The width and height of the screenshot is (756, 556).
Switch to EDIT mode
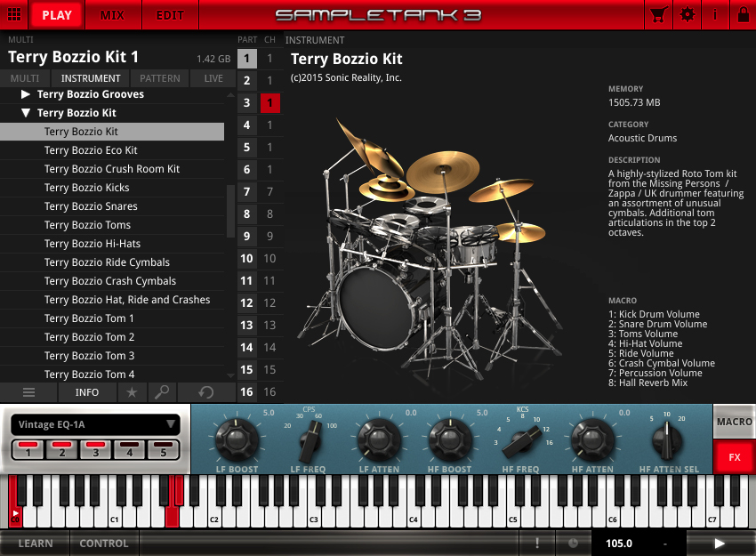click(x=170, y=15)
